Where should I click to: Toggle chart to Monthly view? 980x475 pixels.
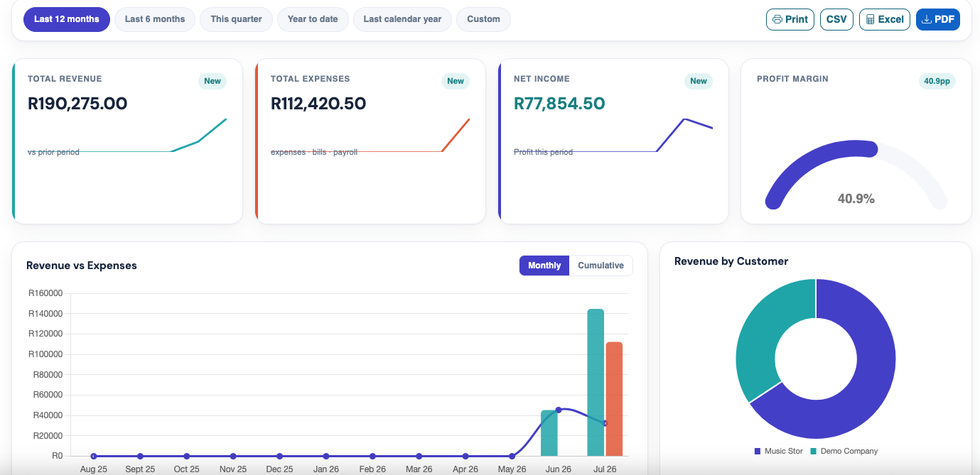tap(544, 266)
